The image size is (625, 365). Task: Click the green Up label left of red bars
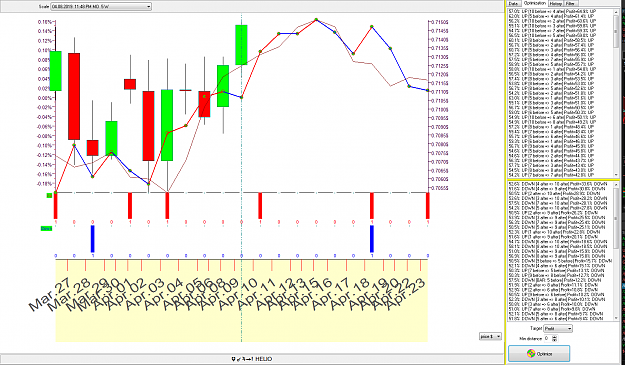click(49, 195)
